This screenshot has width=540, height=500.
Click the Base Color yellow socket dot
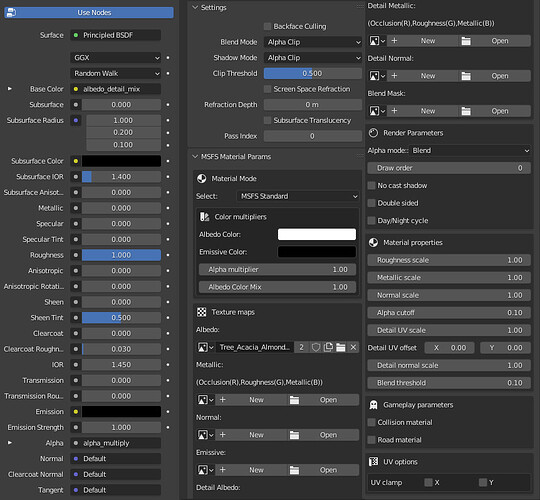tap(76, 89)
